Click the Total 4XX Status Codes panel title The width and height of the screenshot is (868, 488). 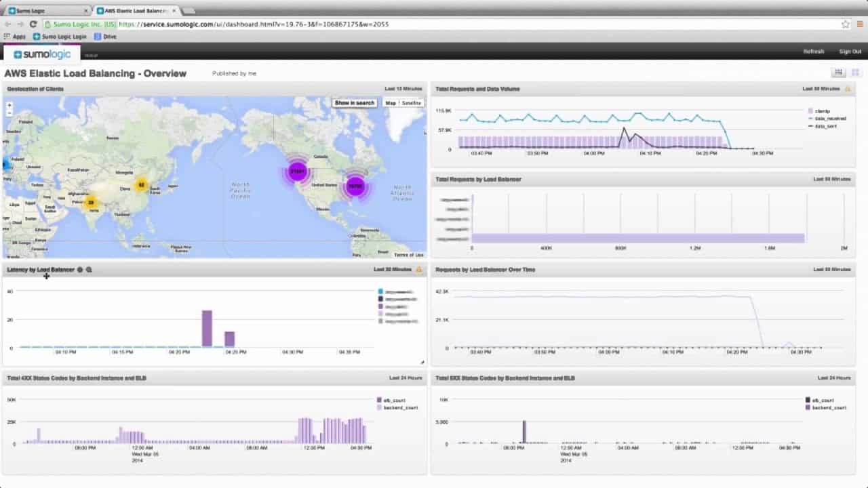[x=77, y=378]
